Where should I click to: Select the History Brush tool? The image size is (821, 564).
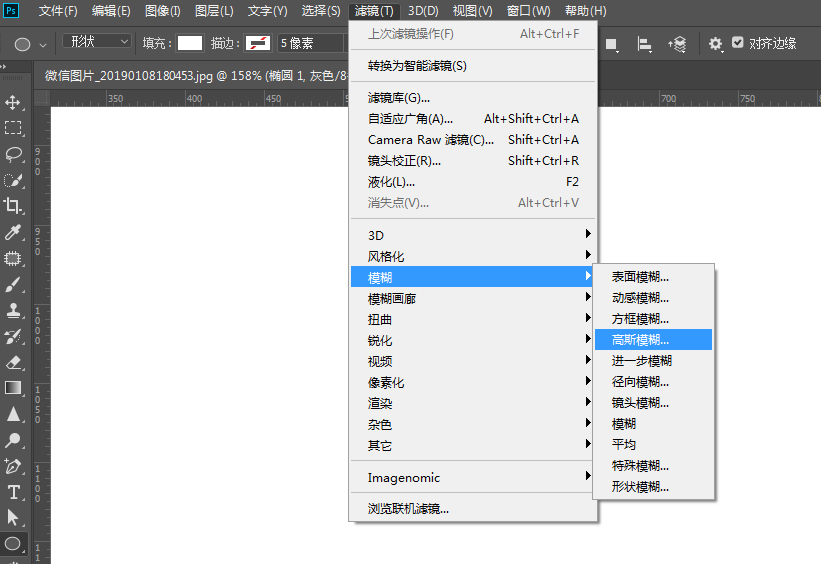13,336
